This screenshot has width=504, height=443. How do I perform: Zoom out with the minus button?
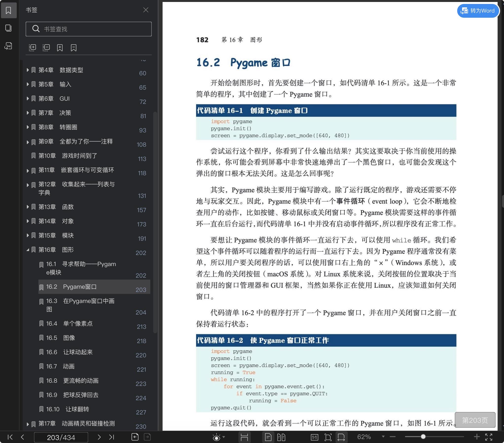[393, 437]
